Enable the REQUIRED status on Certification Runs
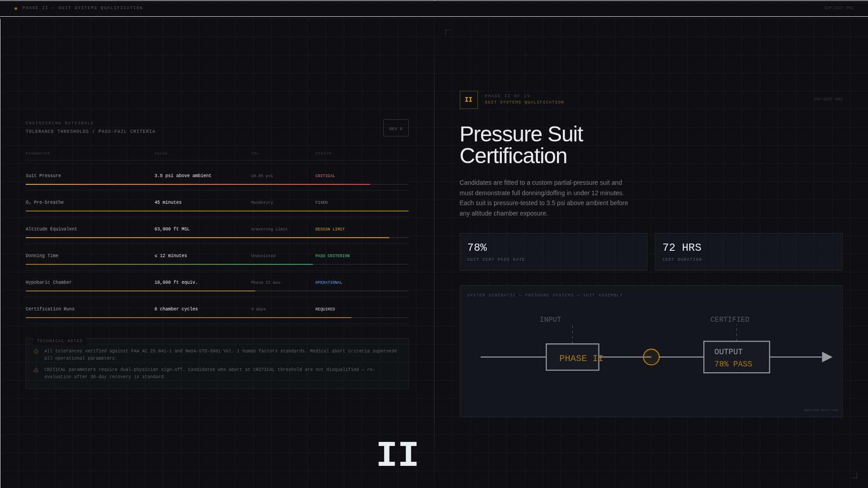 click(x=325, y=309)
